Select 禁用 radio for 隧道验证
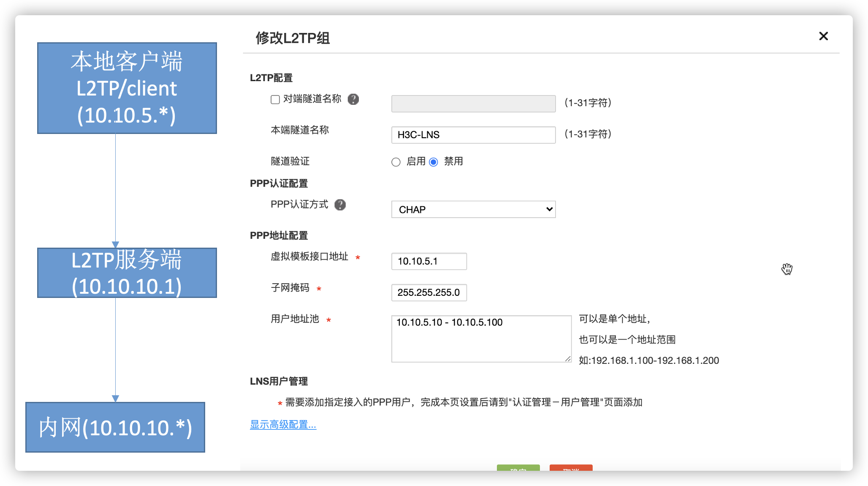Image resolution: width=868 pixels, height=486 pixels. [434, 162]
